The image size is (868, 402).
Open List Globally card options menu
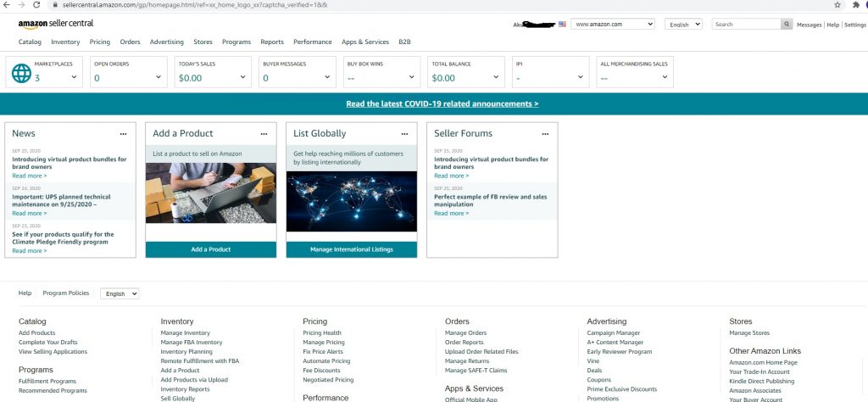(x=404, y=134)
